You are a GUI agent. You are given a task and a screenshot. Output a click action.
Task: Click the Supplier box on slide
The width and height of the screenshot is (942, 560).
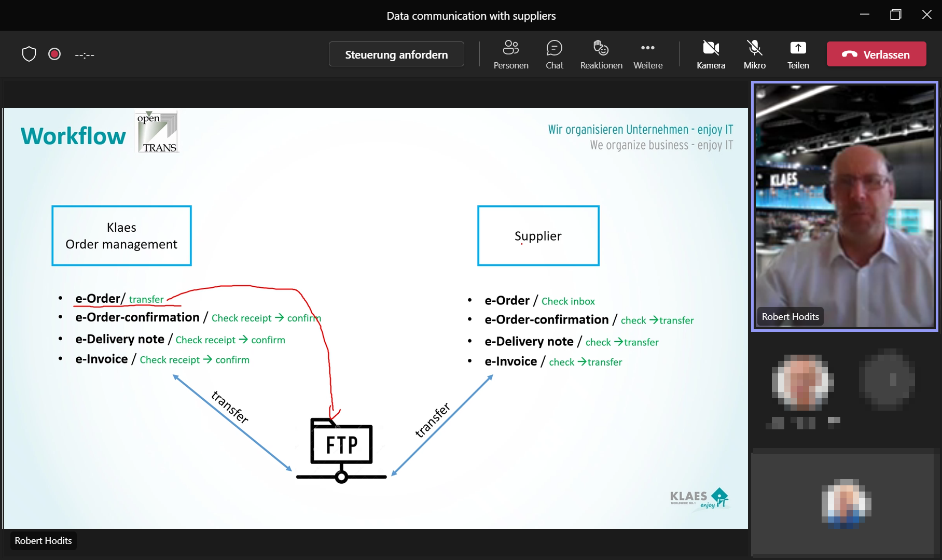click(x=538, y=236)
